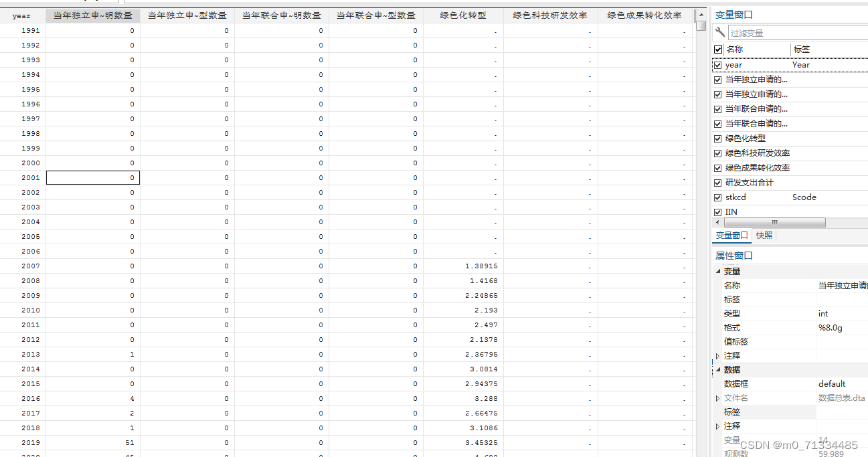Click the left arrow of variable list scrollbar
The height and width of the screenshot is (457, 868).
click(718, 222)
